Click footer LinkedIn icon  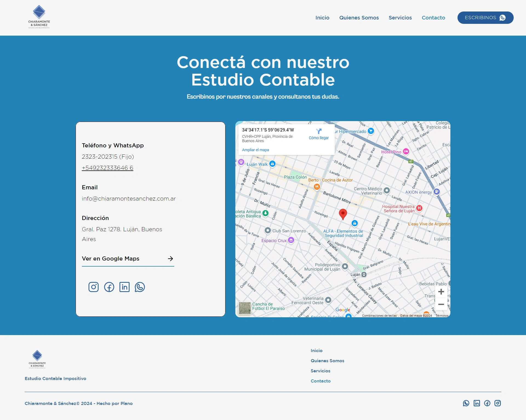[477, 403]
